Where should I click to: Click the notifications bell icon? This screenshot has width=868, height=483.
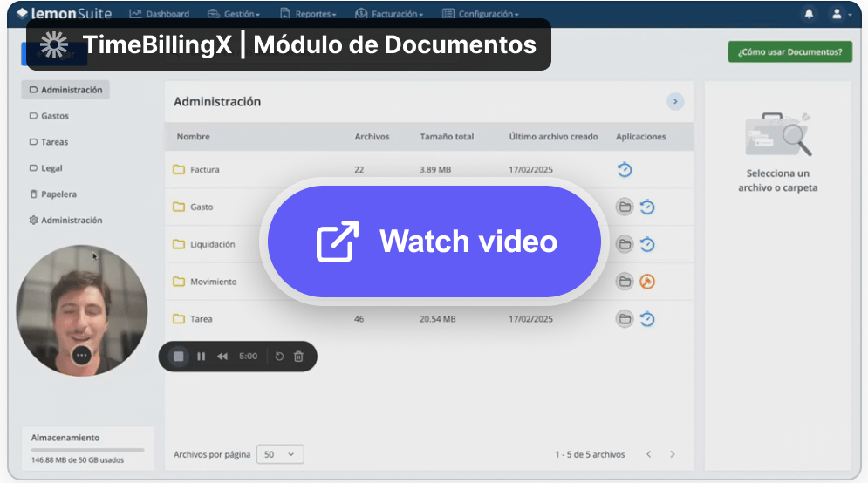(809, 14)
